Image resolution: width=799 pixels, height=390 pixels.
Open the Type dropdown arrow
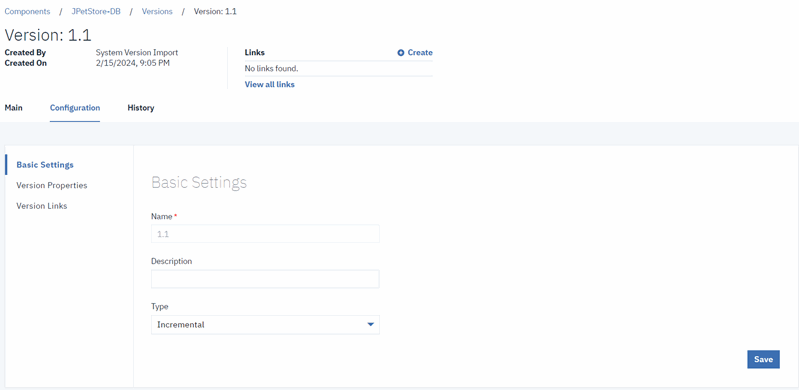[370, 325]
